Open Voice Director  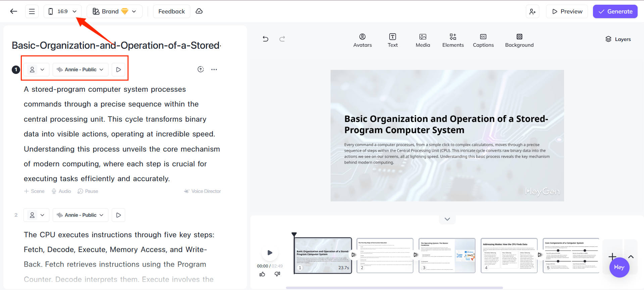click(x=202, y=191)
